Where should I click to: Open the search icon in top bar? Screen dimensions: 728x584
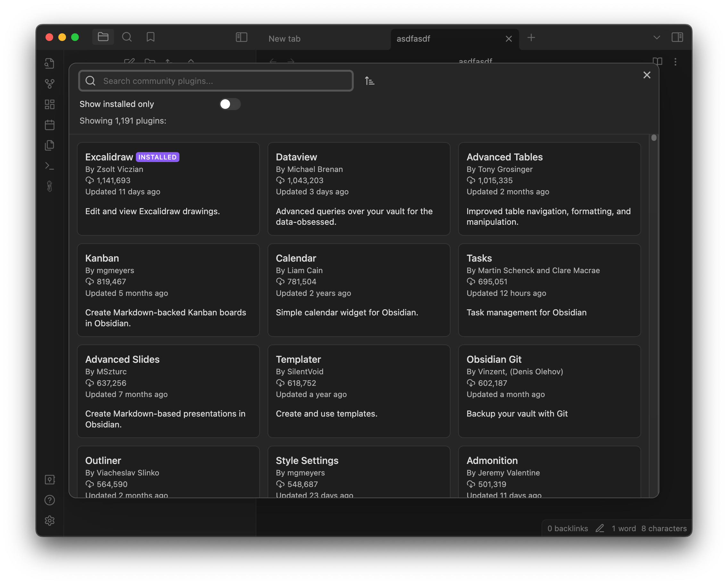click(x=127, y=37)
